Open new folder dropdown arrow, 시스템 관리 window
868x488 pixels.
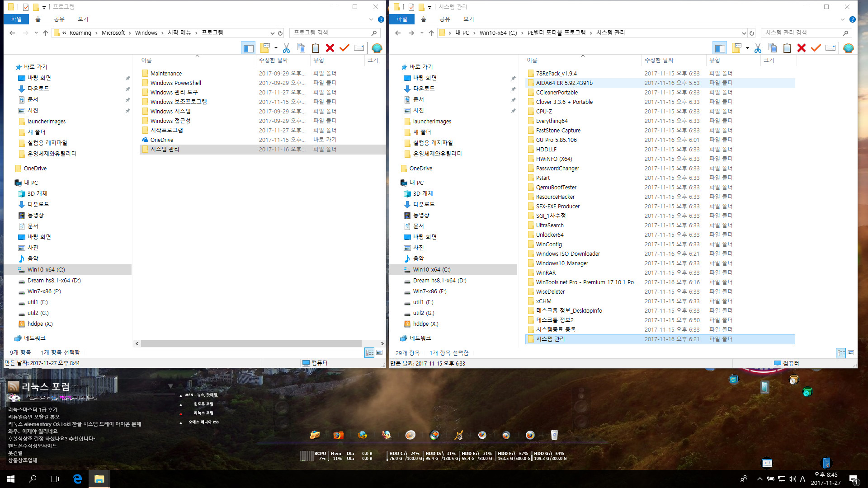coord(747,48)
